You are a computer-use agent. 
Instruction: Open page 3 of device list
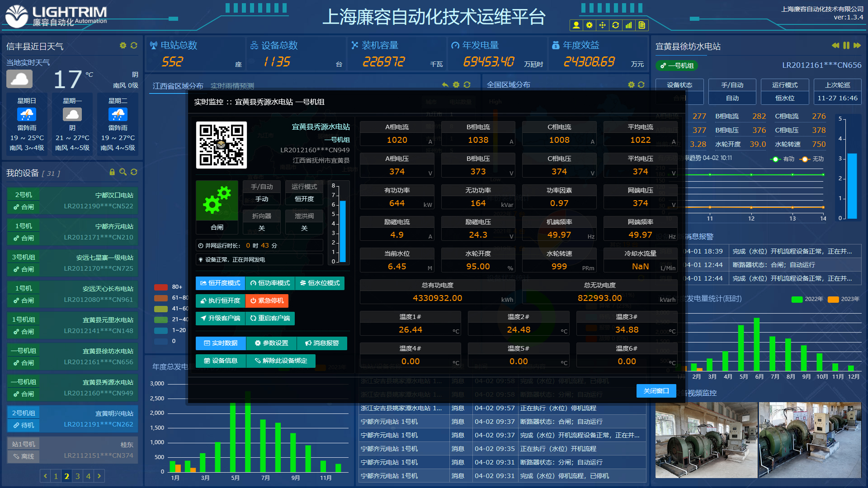[x=78, y=476]
